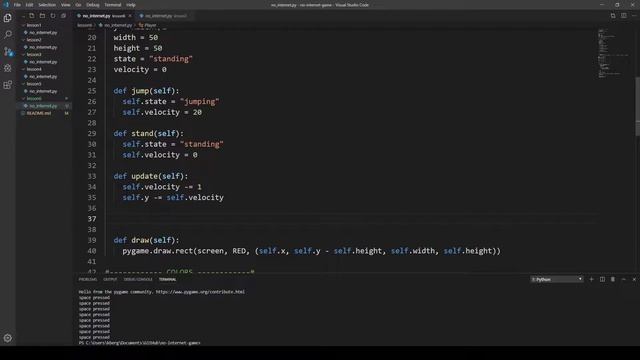
Task: Open the Manage gear at activity bar bottom
Action: pyautogui.click(x=7, y=338)
